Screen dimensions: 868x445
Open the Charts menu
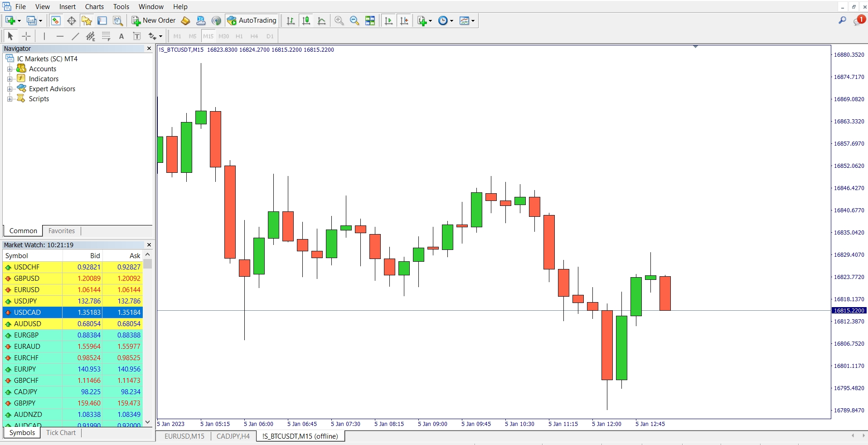94,7
